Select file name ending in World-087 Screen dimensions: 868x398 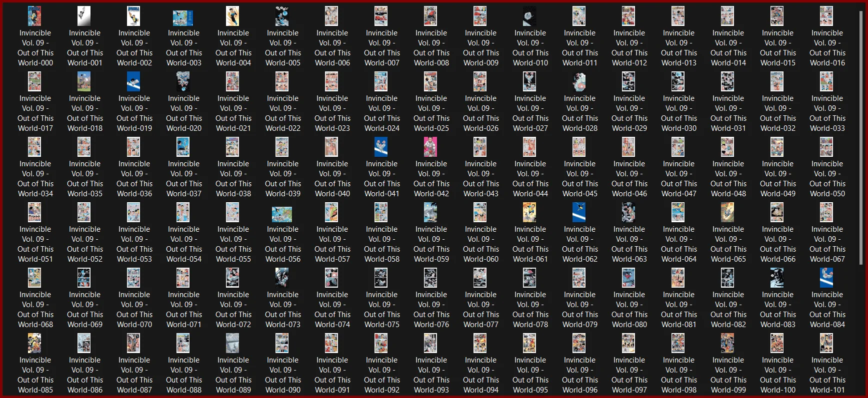(134, 375)
